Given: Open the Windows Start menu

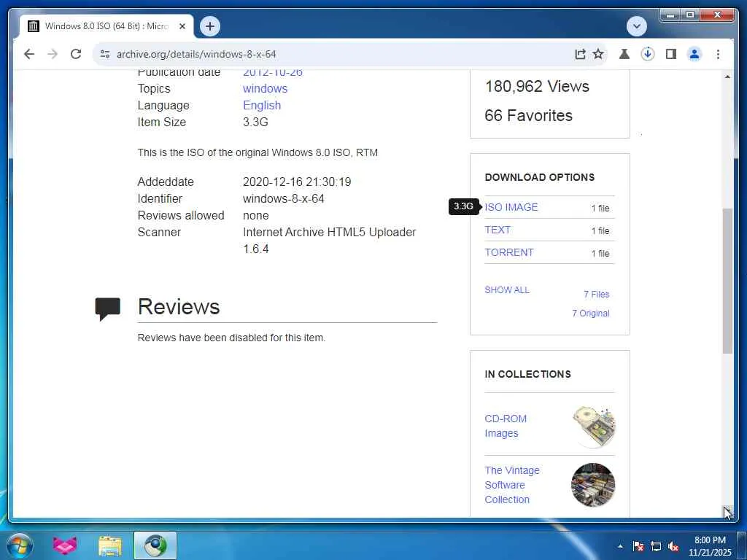Looking at the screenshot, I should [20, 545].
